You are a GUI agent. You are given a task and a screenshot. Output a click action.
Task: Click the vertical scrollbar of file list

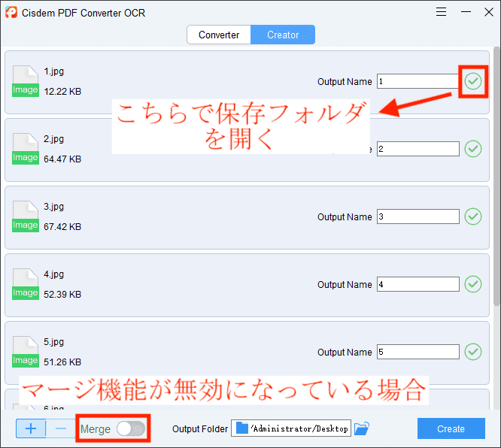point(496,176)
